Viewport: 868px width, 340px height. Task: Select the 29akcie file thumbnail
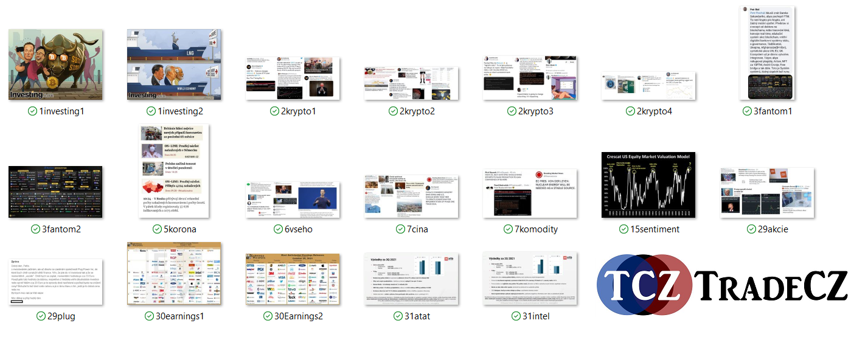coord(767,192)
